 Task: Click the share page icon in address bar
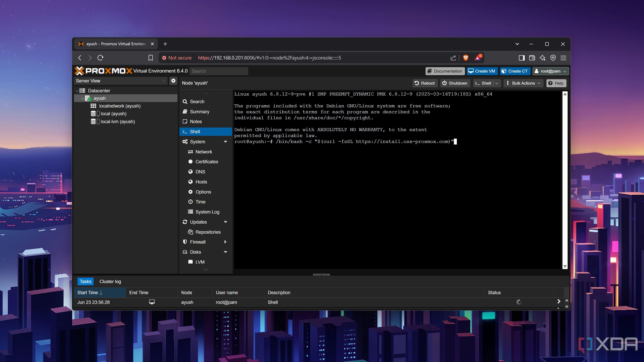453,58
